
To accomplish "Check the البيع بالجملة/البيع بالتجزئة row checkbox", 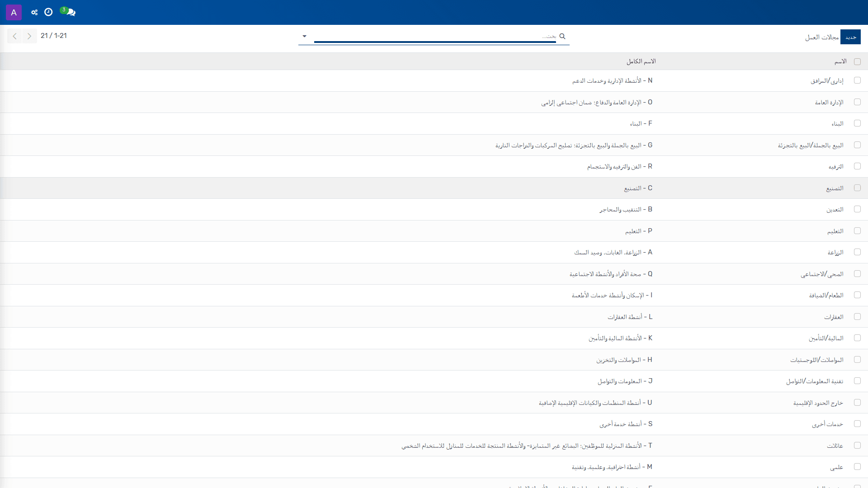I will click(x=857, y=145).
